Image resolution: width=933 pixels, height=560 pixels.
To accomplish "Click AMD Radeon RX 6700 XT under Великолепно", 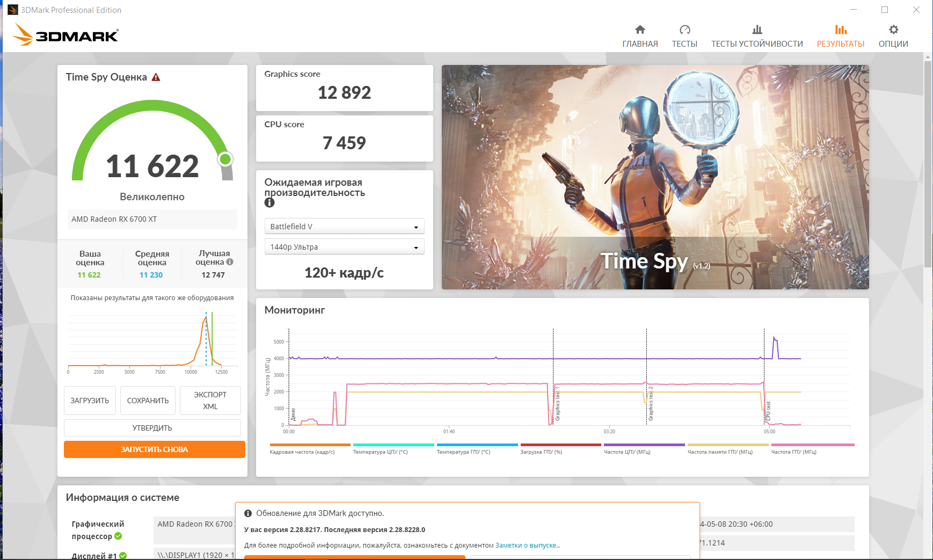I will [x=152, y=219].
